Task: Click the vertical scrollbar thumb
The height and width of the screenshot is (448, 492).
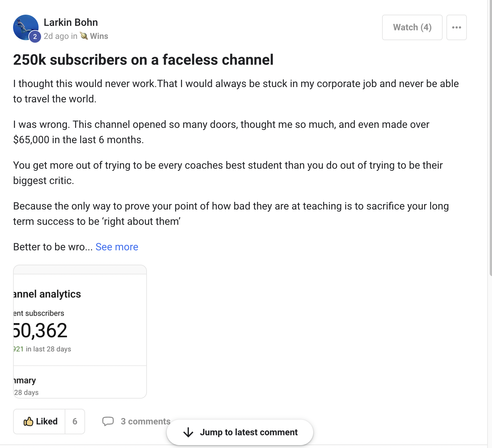Action: click(490, 137)
